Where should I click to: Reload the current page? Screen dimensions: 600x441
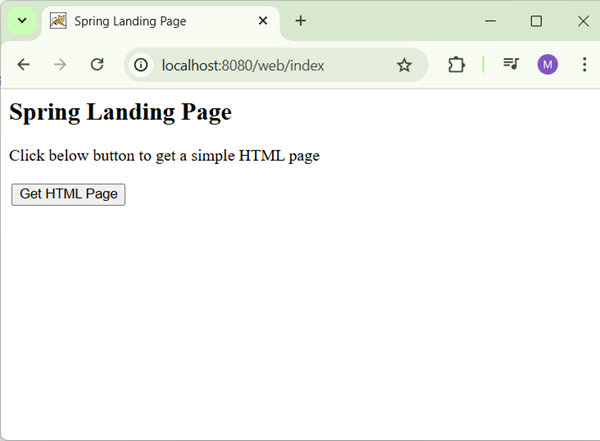(97, 64)
